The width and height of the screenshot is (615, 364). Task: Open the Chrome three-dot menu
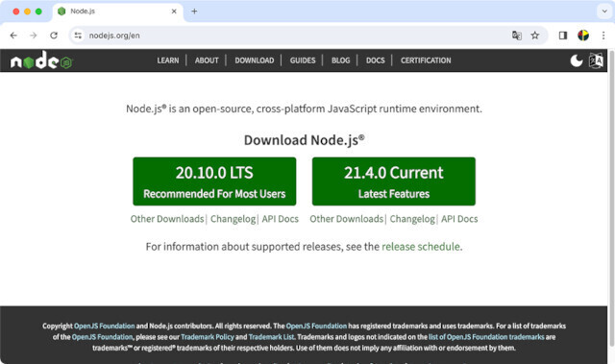click(603, 36)
